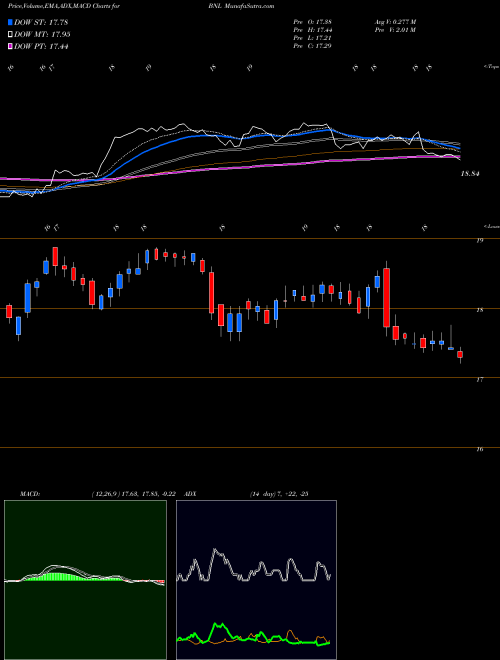The height and width of the screenshot is (660, 500).
Task: Open the dark blue ADX indicator chart panel
Action: (256, 580)
